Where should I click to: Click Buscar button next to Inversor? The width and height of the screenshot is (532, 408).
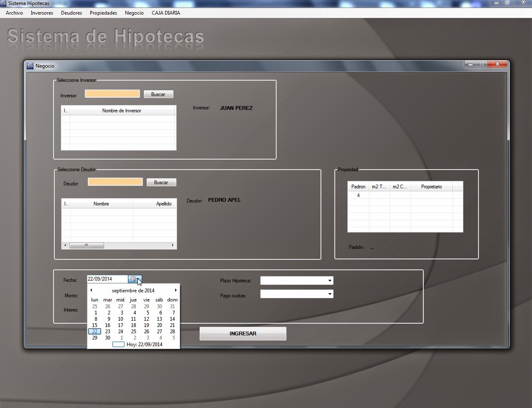pos(158,94)
